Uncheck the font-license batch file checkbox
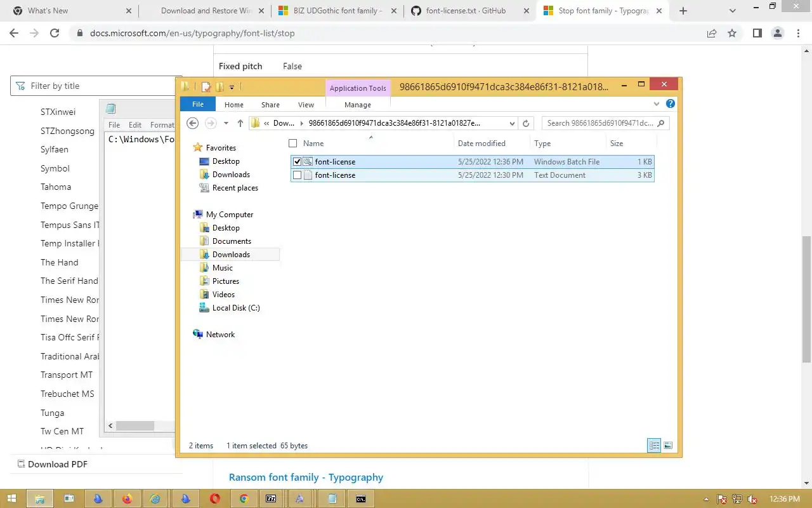The height and width of the screenshot is (508, 812). 297,162
